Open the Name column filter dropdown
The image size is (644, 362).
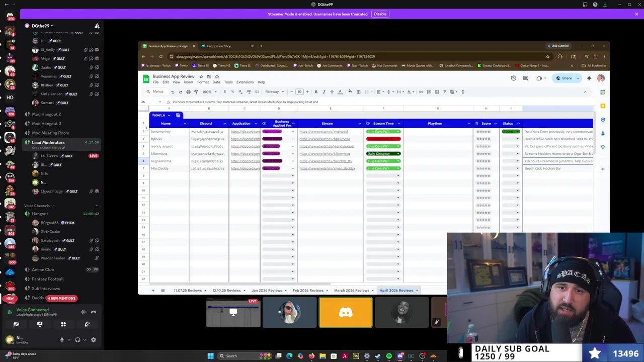185,124
